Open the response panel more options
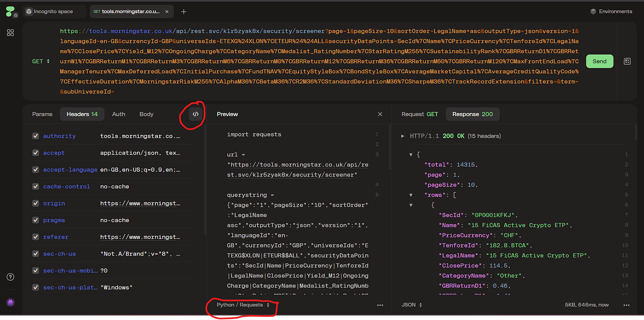644x320 pixels. 627,305
